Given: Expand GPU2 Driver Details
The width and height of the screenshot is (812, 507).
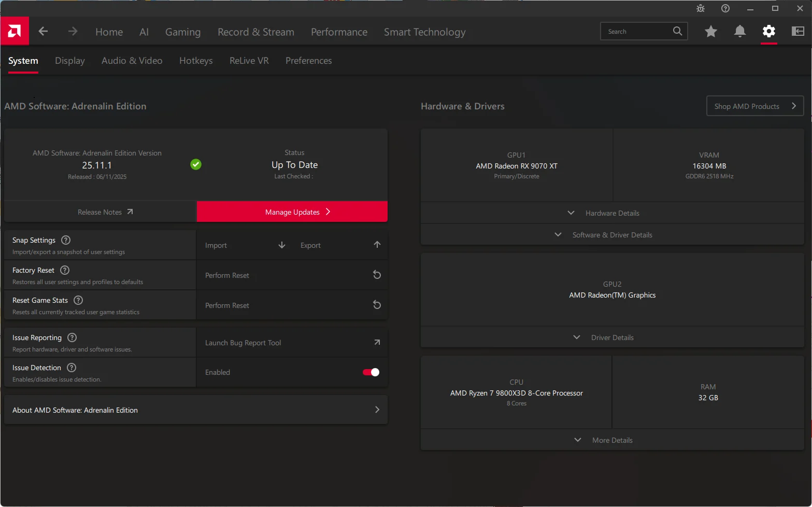Looking at the screenshot, I should tap(612, 337).
